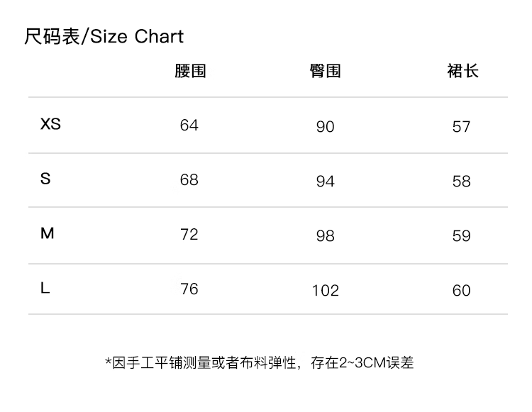Screen dimensions: 532x412
Task: Click the 尺码表/Size Chart title
Action: pyautogui.click(x=104, y=36)
